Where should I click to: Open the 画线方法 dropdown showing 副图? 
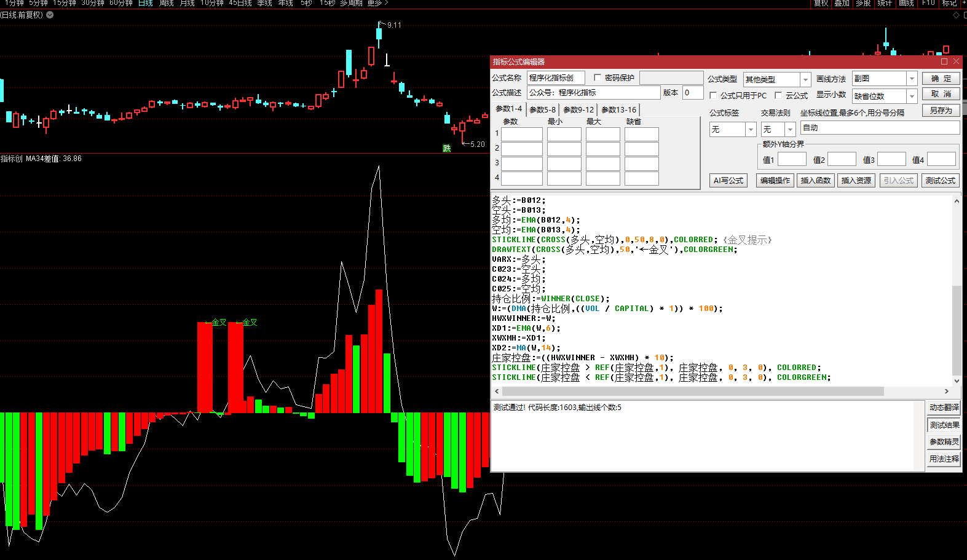912,79
